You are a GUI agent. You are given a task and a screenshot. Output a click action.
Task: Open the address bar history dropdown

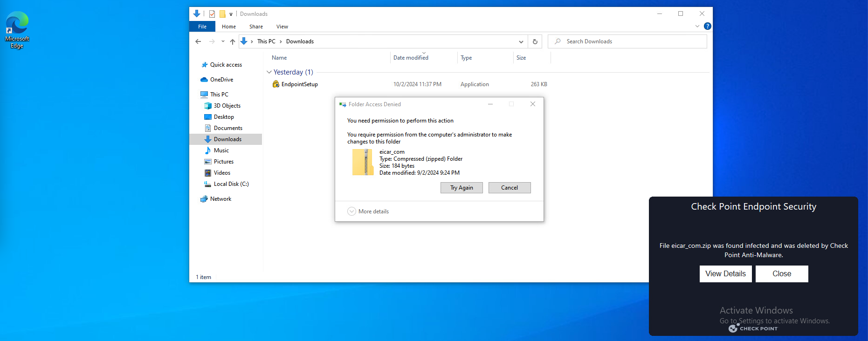521,41
